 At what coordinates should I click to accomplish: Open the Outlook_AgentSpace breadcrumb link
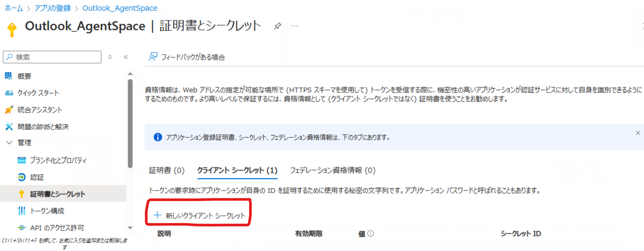[120, 8]
